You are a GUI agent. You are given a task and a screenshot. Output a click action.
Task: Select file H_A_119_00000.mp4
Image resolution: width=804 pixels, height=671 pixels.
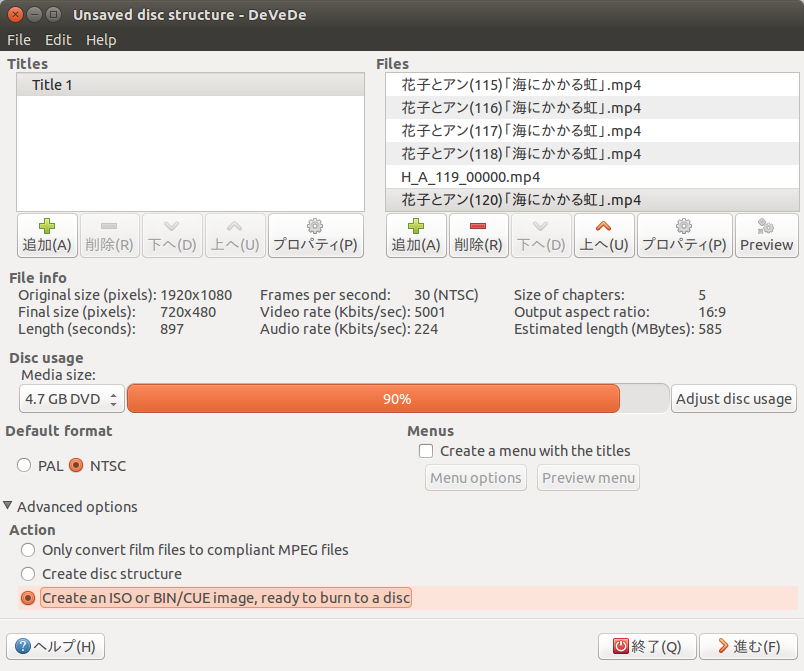point(592,177)
